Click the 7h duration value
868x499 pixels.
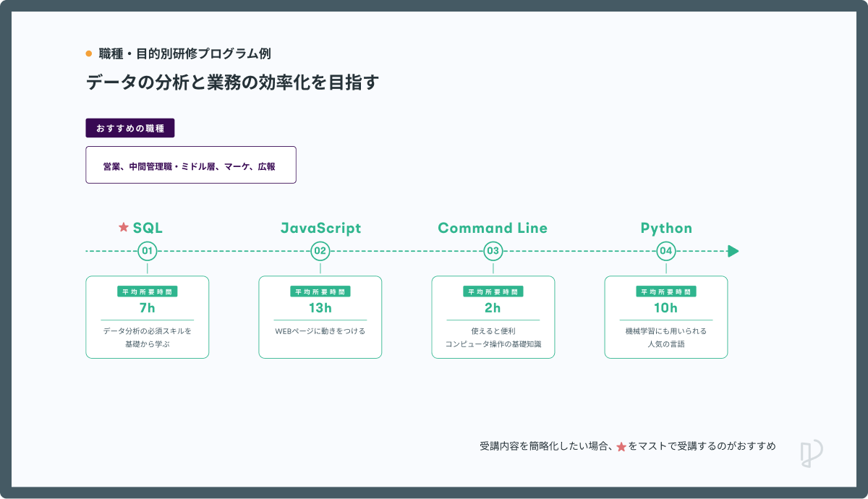[148, 308]
